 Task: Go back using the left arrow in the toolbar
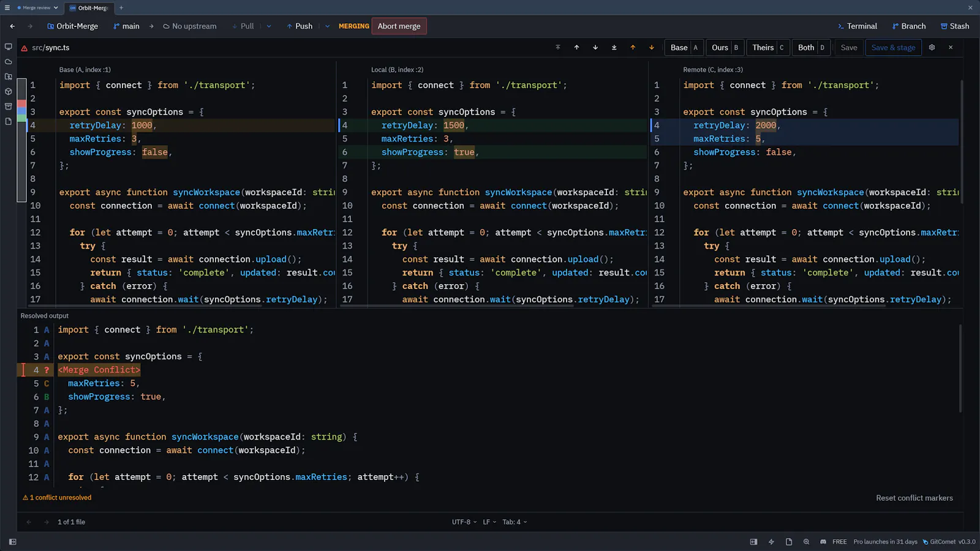[x=12, y=26]
